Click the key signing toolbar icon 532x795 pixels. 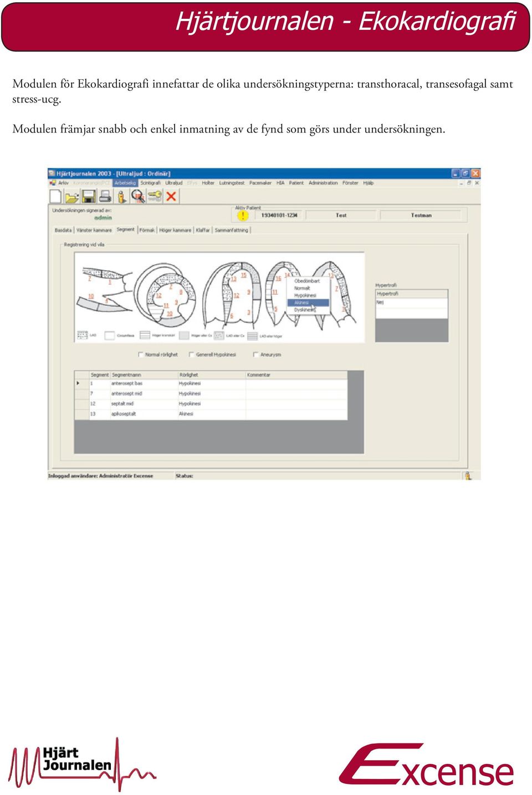(155, 196)
